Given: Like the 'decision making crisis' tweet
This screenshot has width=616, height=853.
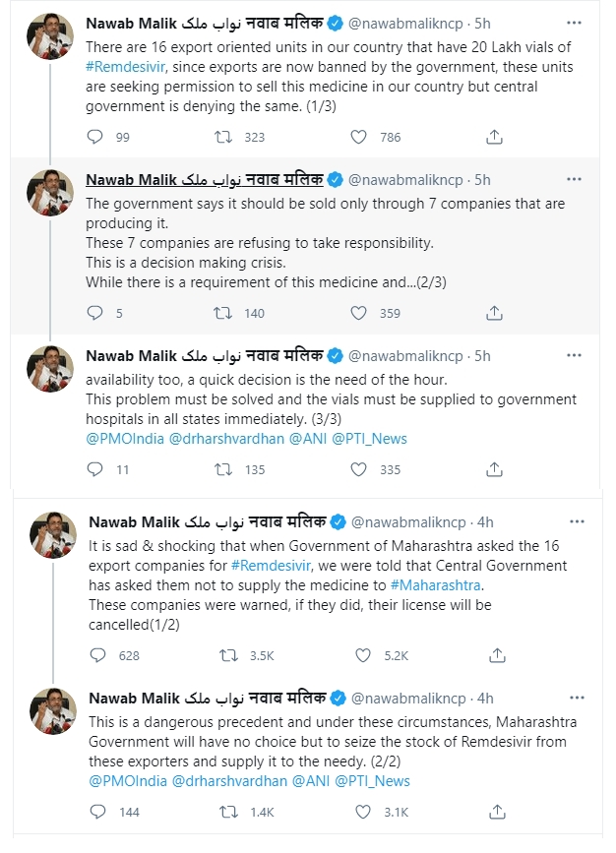Looking at the screenshot, I should 359,314.
